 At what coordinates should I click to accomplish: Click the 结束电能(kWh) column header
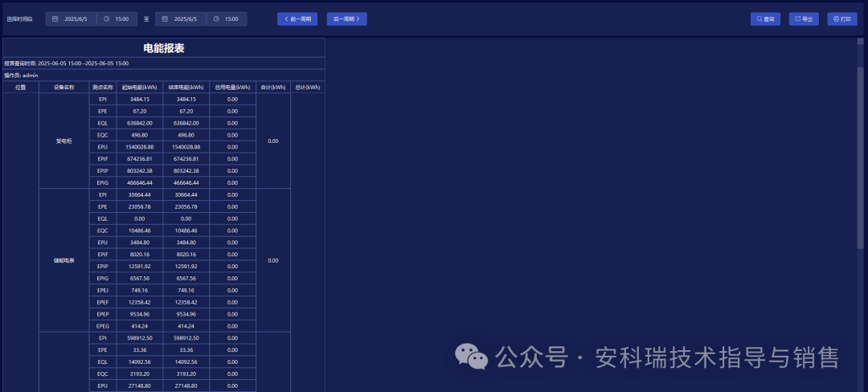(186, 88)
